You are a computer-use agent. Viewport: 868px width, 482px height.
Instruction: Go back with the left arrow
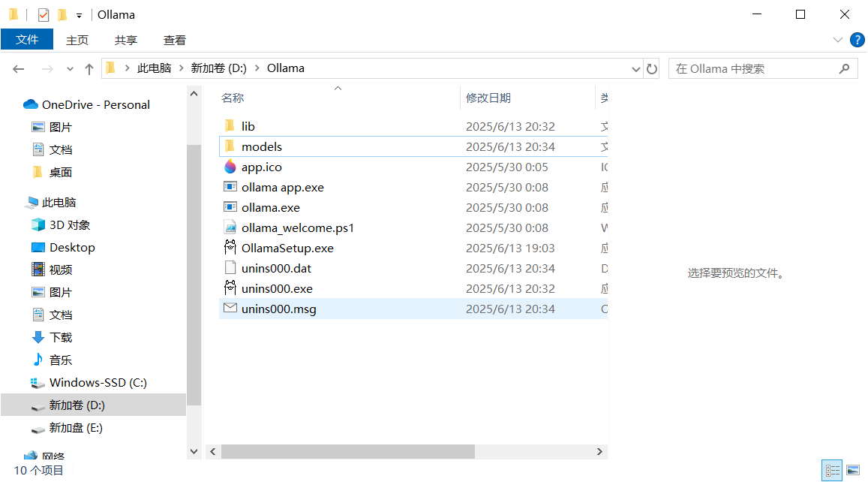(x=18, y=69)
